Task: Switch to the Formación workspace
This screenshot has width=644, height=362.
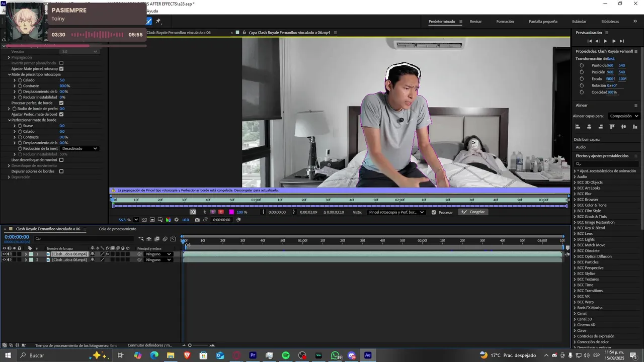Action: [505, 22]
